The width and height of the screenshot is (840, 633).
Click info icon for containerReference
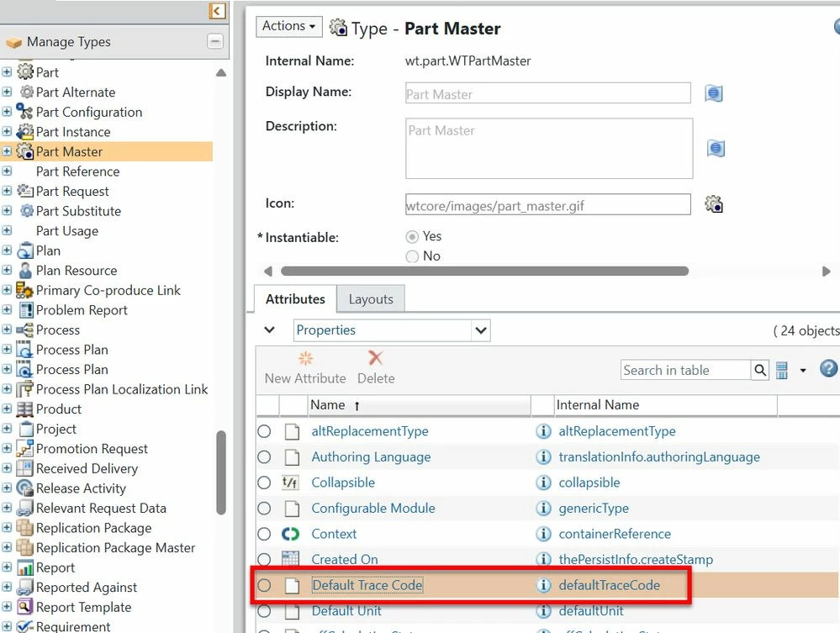click(x=543, y=534)
